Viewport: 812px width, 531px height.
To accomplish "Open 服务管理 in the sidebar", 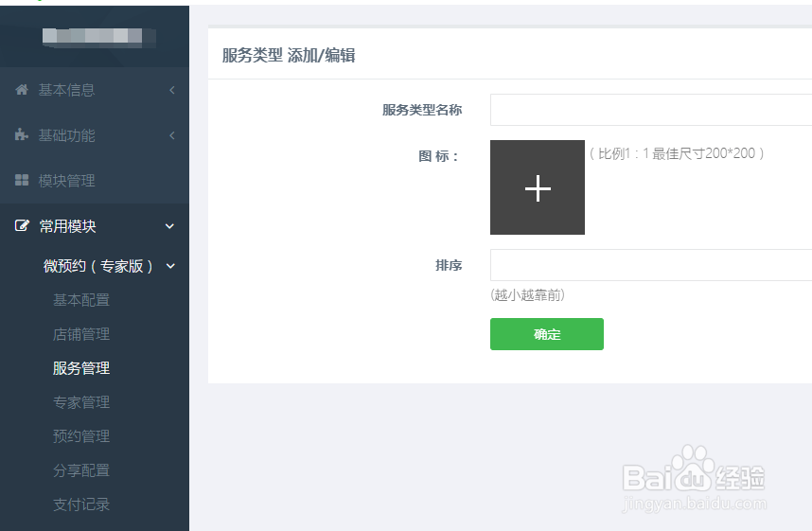I will (x=81, y=368).
